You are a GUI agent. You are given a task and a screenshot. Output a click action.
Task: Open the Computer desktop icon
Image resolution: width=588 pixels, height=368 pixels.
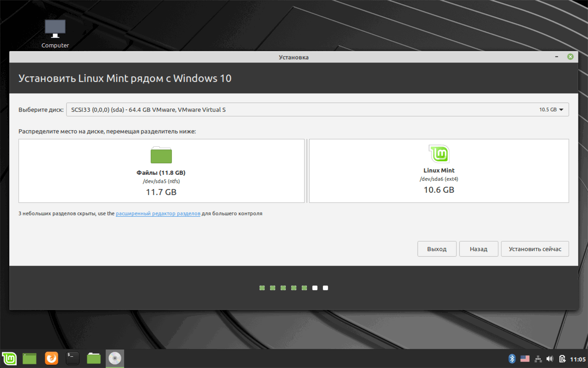pyautogui.click(x=55, y=33)
